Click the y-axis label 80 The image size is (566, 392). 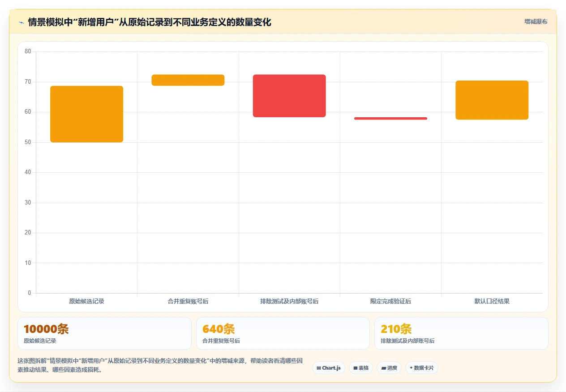pyautogui.click(x=28, y=51)
